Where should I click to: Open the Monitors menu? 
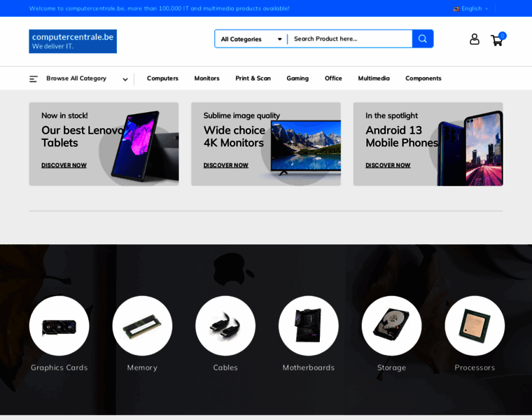[x=206, y=78]
